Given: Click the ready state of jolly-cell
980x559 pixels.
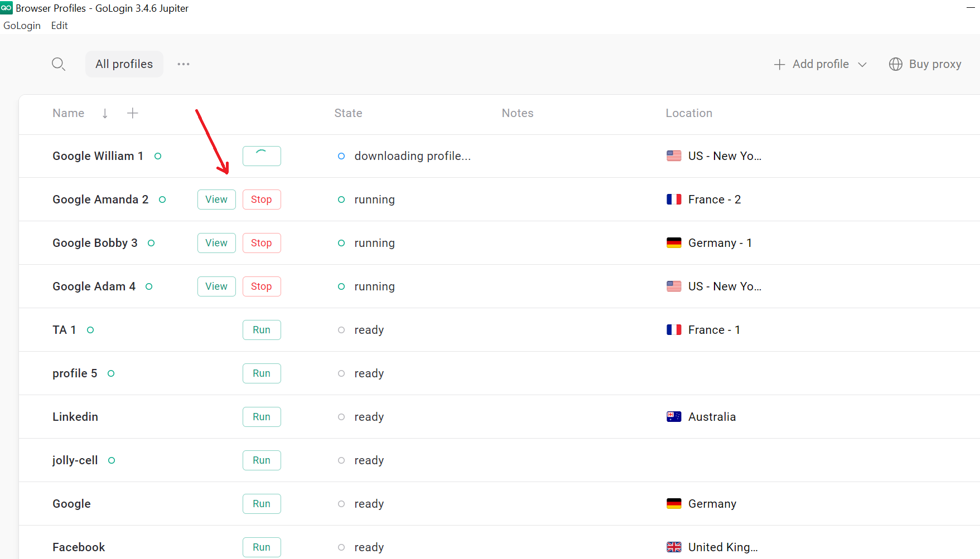Looking at the screenshot, I should coord(369,460).
